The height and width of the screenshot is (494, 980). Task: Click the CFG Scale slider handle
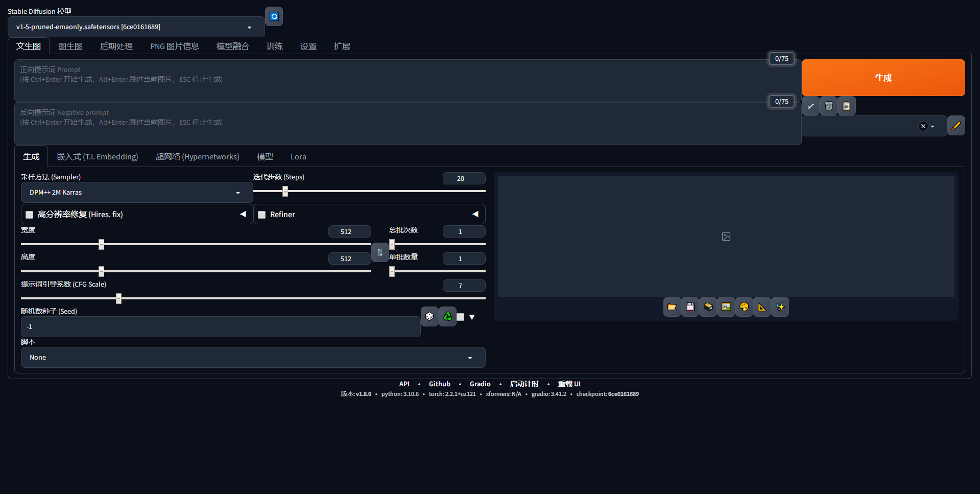pyautogui.click(x=118, y=298)
